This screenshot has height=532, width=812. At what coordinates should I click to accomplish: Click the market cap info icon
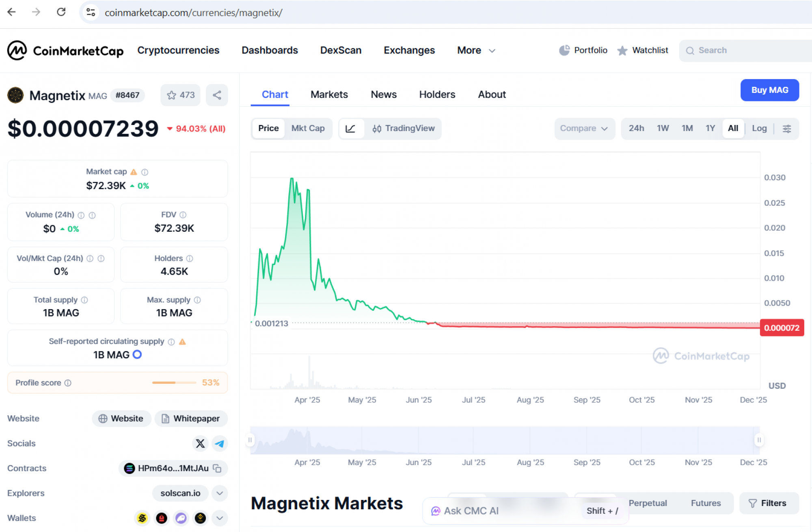tap(145, 172)
